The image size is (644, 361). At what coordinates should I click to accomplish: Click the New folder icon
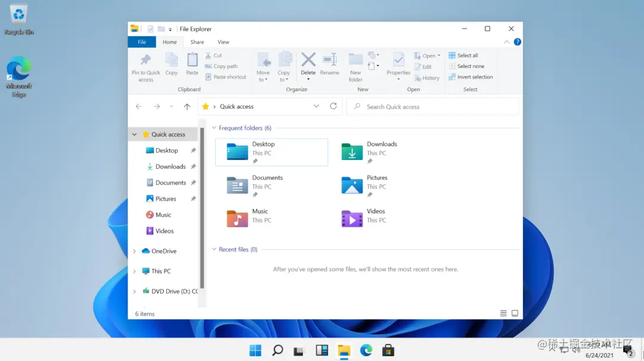click(355, 60)
